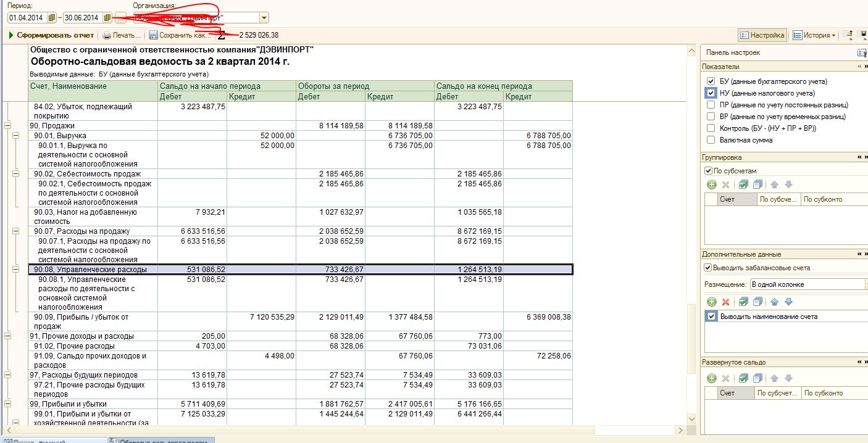Open calendar picker for period start date

pyautogui.click(x=52, y=18)
